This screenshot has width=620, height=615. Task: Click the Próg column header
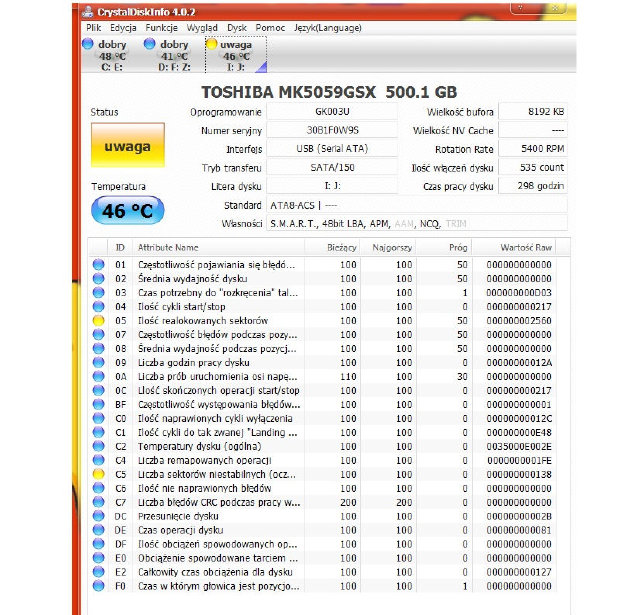444,248
